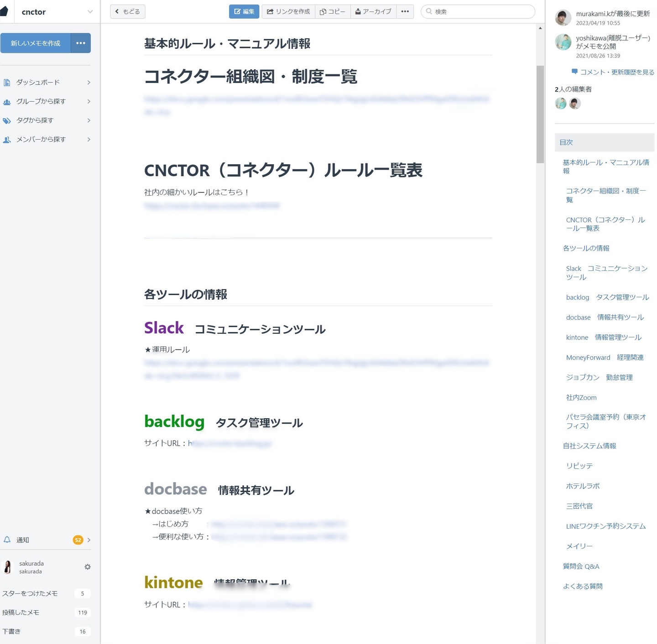Jump to MoneyForward 経理関連 in the table of contents
The image size is (657, 644).
605,358
